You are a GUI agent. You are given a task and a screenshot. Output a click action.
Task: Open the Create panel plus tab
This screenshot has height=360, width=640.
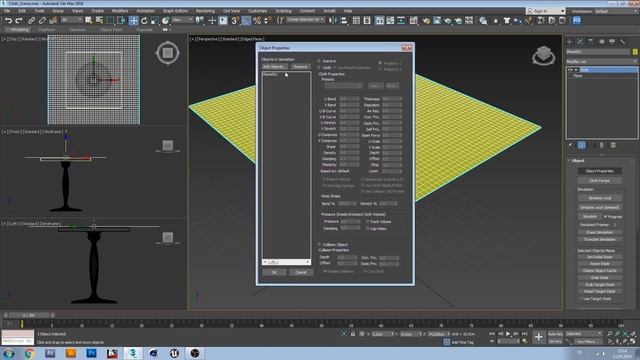tap(569, 42)
